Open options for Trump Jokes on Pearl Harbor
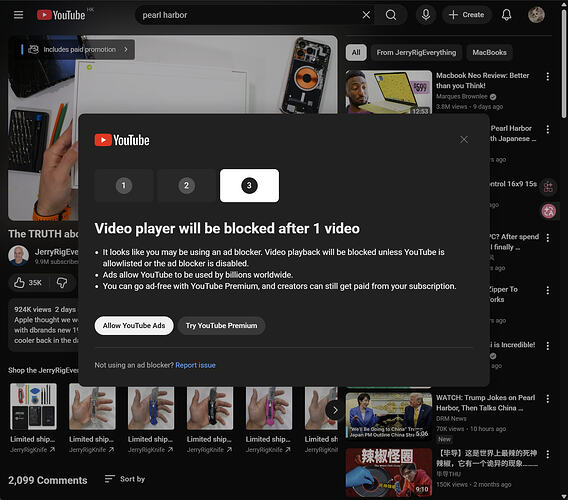The height and width of the screenshot is (500, 568). coord(548,399)
